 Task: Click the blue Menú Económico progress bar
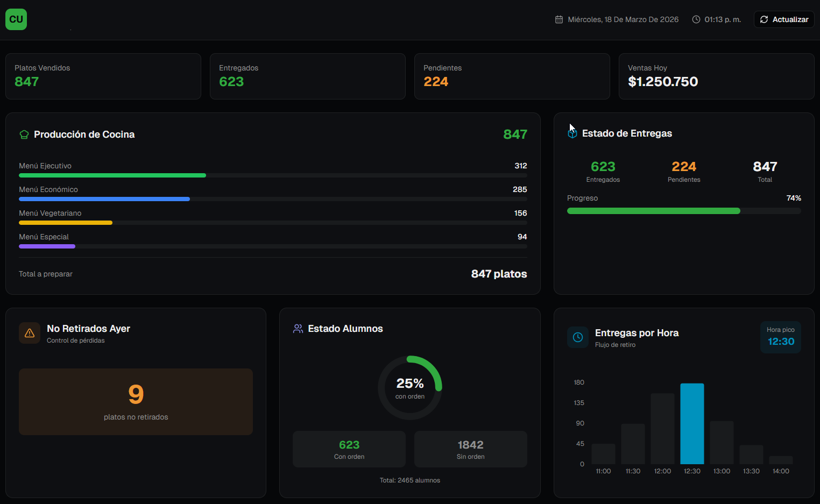coord(104,199)
